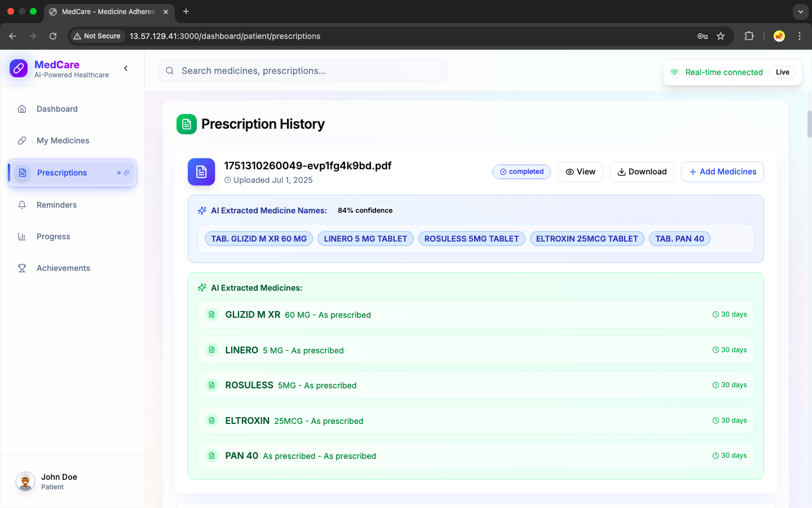Click the address bar URL
The image size is (812, 508).
point(225,36)
